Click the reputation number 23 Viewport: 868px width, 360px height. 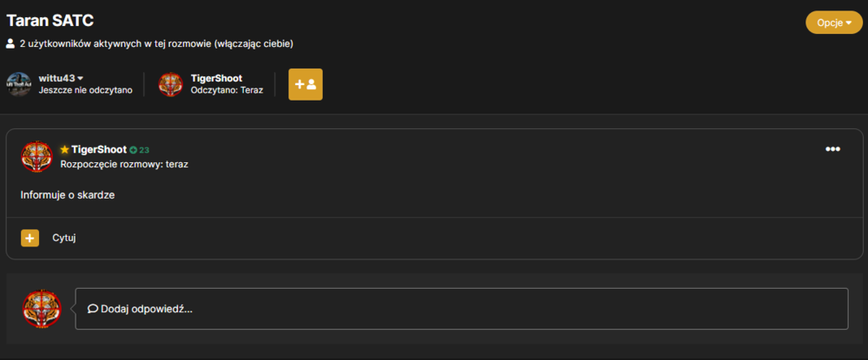tap(144, 150)
